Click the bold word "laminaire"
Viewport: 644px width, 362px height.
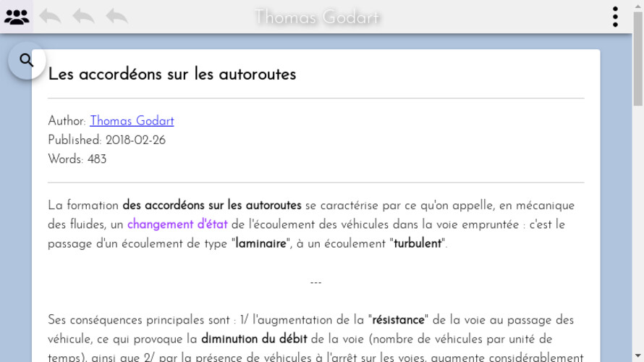[260, 244]
